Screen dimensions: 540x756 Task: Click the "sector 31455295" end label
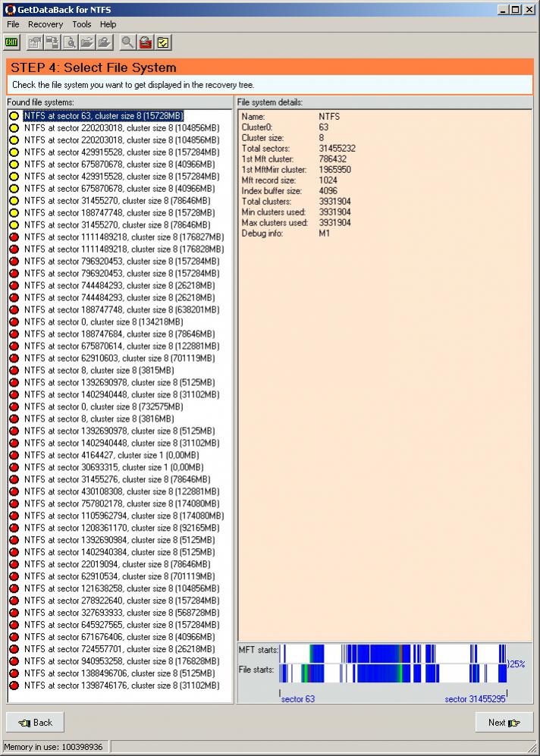coord(475,698)
